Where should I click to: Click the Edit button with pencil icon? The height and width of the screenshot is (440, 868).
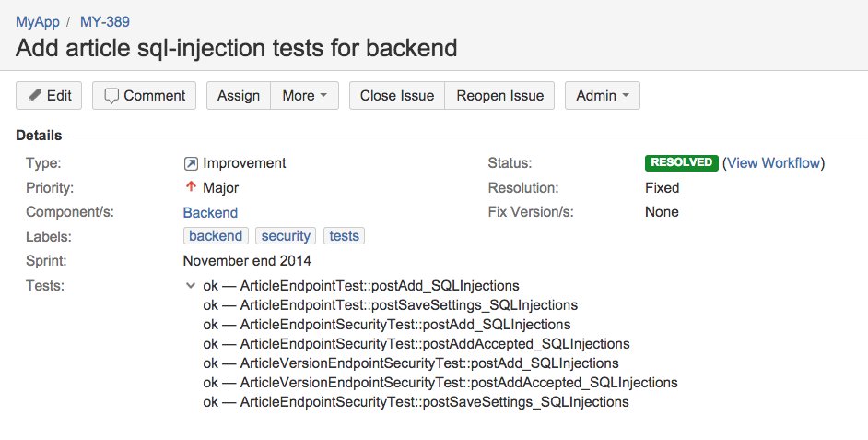click(x=49, y=96)
